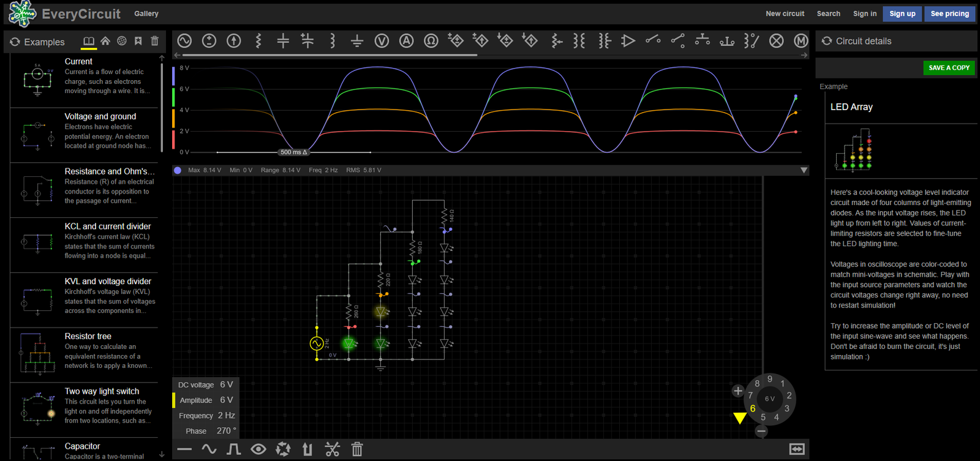Screen dimensions: 980x461
Task: Rotate the selected component
Action: pyautogui.click(x=283, y=449)
